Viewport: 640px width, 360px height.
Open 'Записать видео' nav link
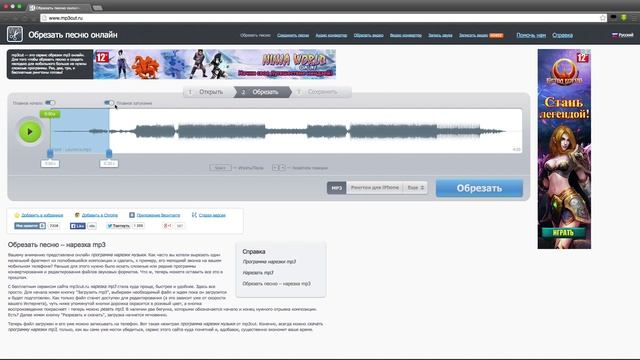point(473,36)
